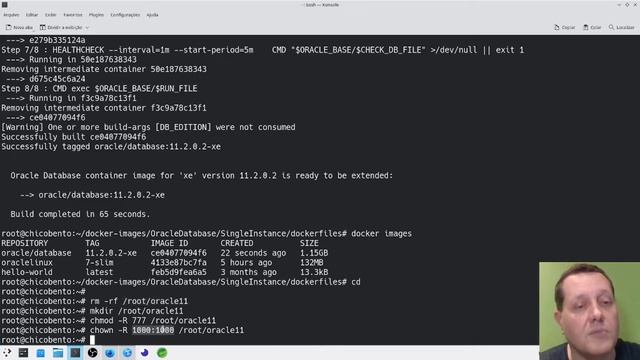
Task: Open the KDE application launcher
Action: pos(7,353)
